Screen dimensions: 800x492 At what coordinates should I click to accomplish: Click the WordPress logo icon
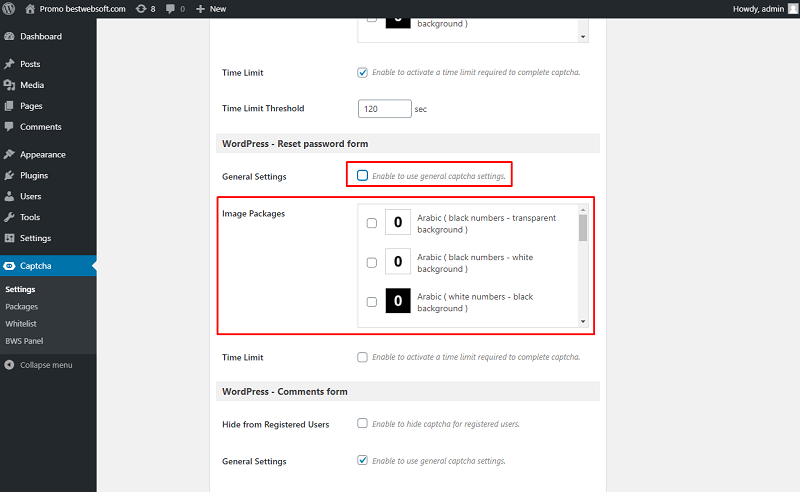[9, 9]
